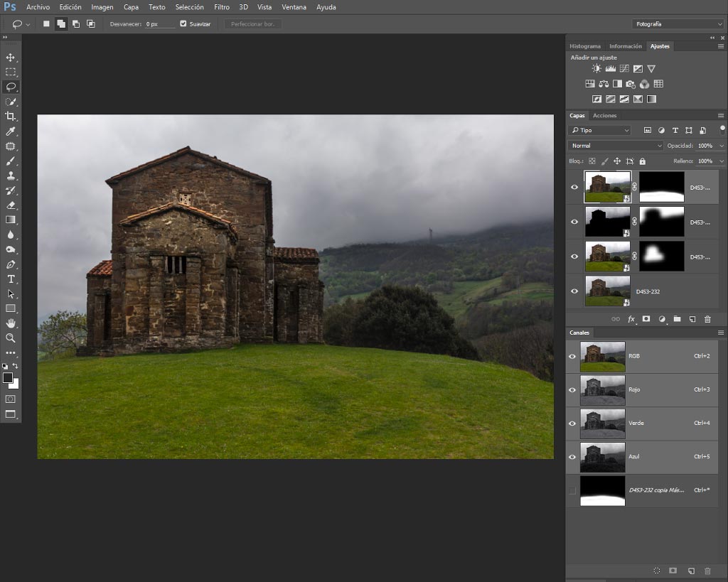Switch to the Histograma tab
This screenshot has height=582, width=728.
584,46
